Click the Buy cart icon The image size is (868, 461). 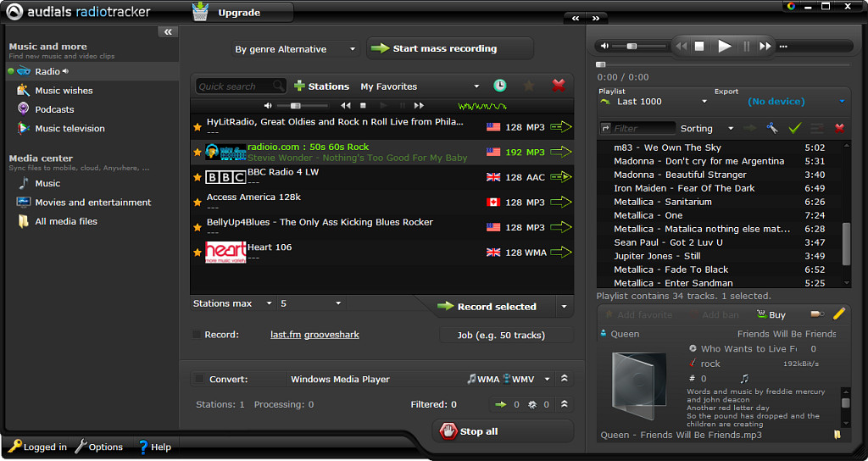point(762,314)
